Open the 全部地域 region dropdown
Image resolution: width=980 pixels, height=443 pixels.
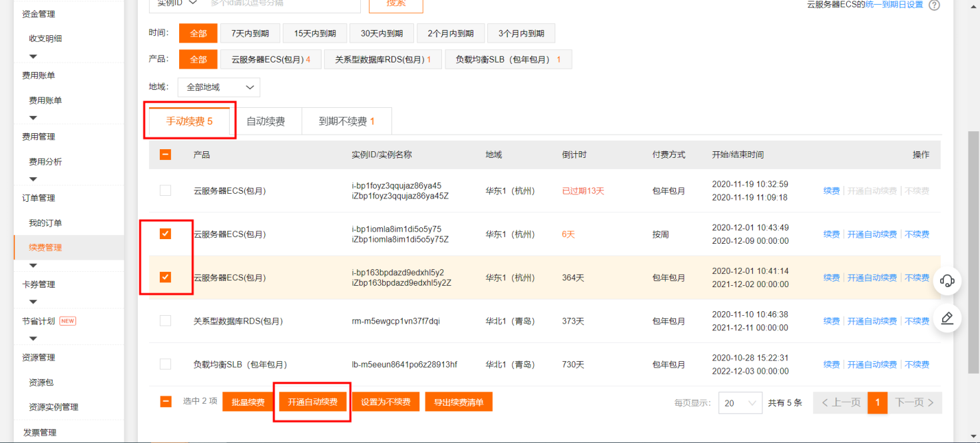(x=219, y=87)
